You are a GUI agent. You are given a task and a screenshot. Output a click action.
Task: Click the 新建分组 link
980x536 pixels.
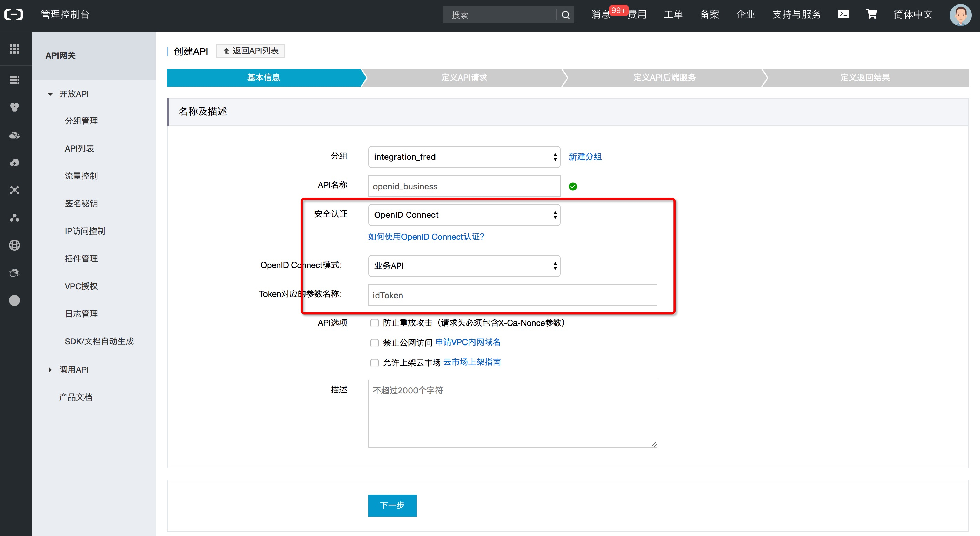(585, 157)
